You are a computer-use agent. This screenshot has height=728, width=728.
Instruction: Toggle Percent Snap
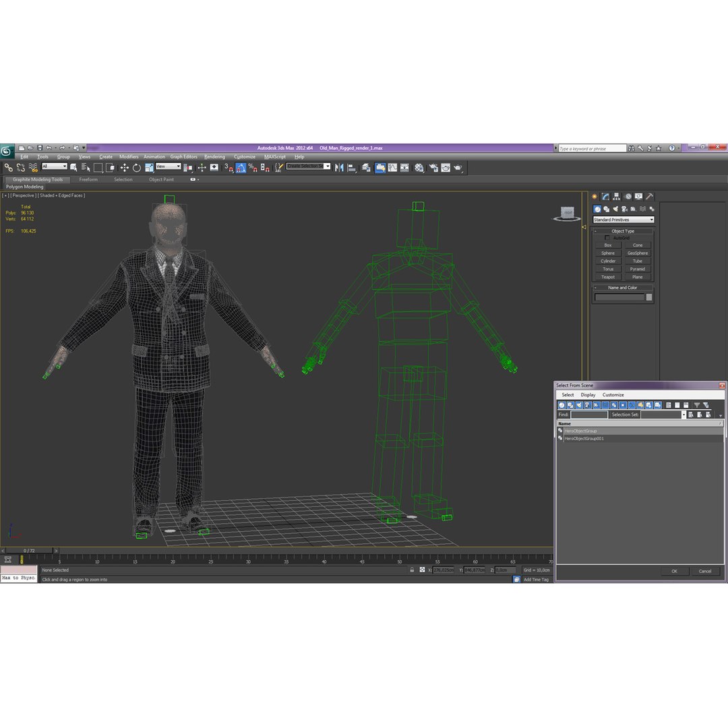coord(253,168)
